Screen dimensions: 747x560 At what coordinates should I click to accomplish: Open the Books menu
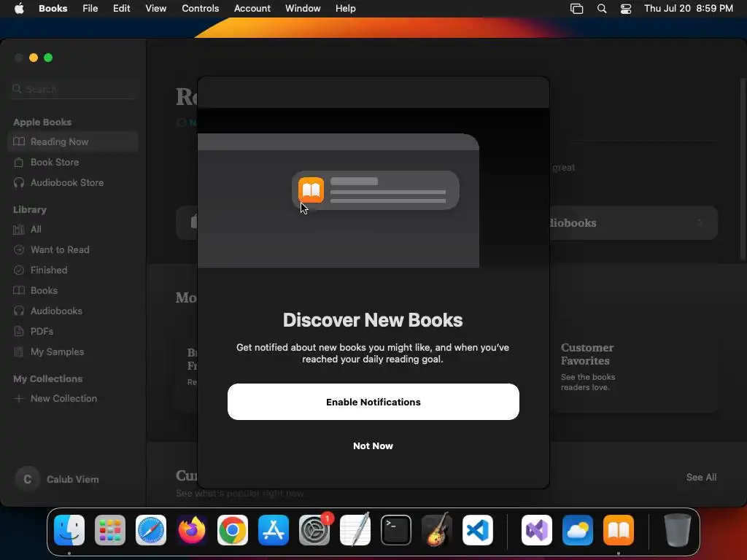pos(53,8)
